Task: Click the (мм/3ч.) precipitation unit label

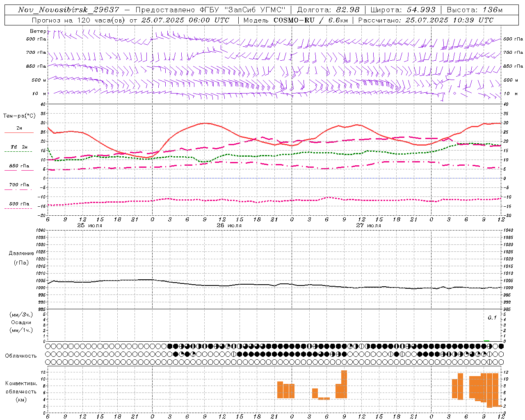Action: (x=21, y=315)
